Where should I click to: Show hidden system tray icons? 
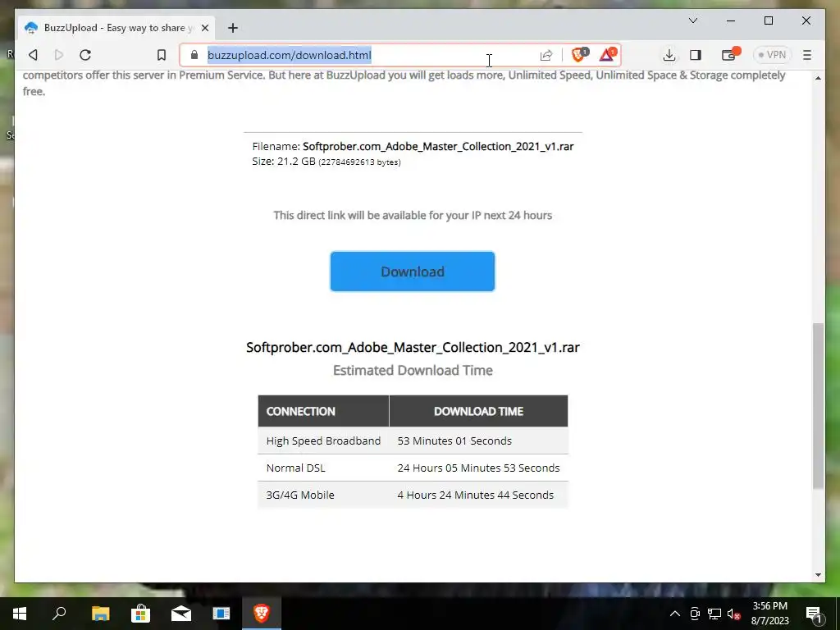point(675,614)
